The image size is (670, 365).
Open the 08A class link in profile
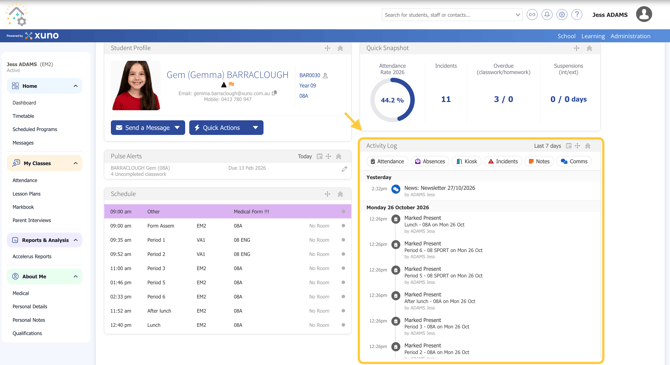pyautogui.click(x=303, y=96)
